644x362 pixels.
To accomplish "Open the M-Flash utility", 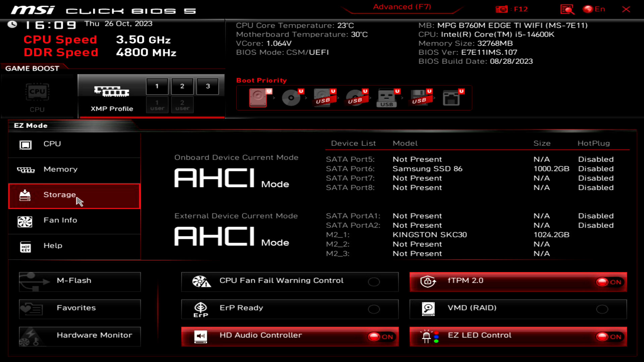I will click(80, 281).
